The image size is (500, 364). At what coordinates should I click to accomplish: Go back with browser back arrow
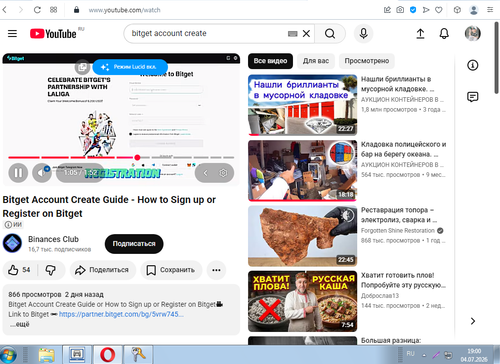pos(5,10)
